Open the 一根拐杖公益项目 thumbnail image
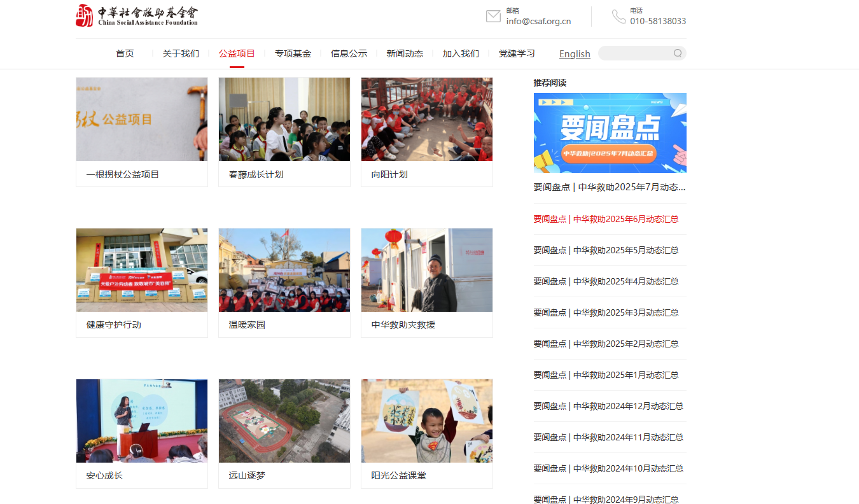This screenshot has height=504, width=859. point(142,119)
